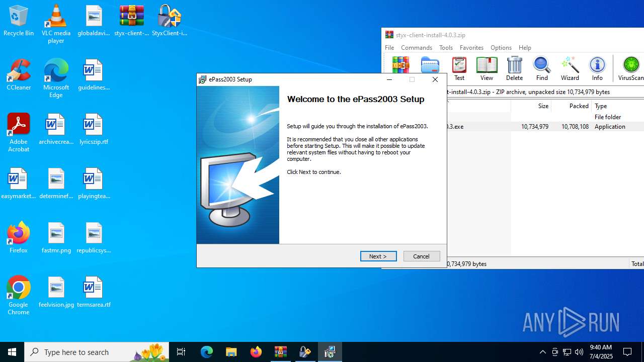Screen dimensions: 644x362
Task: Switch to ePass2003 Setup taskbar button
Action: coord(330,352)
